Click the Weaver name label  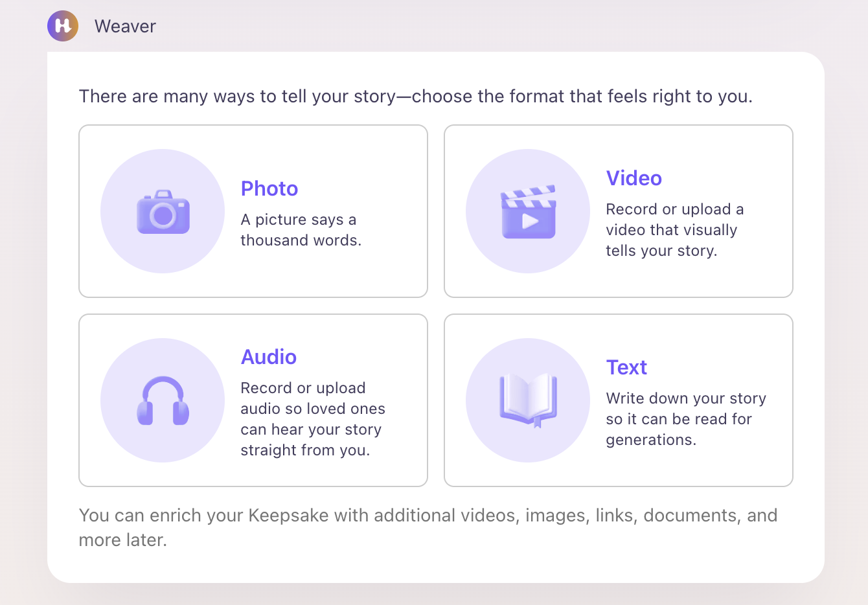[125, 27]
